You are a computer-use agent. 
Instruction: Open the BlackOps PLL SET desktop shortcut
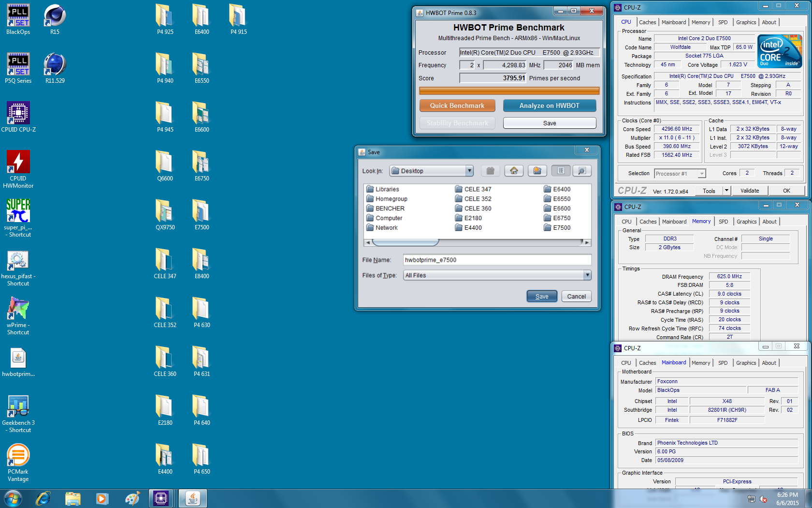18,19
